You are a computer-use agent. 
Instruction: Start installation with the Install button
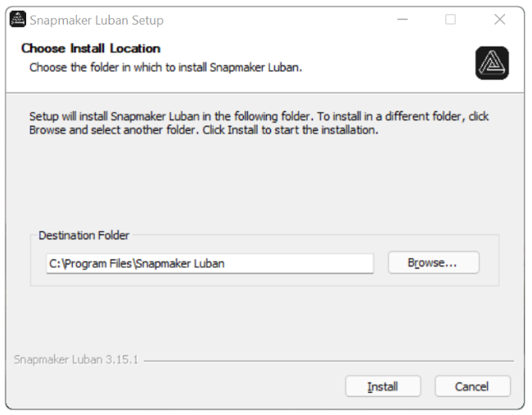click(x=383, y=386)
